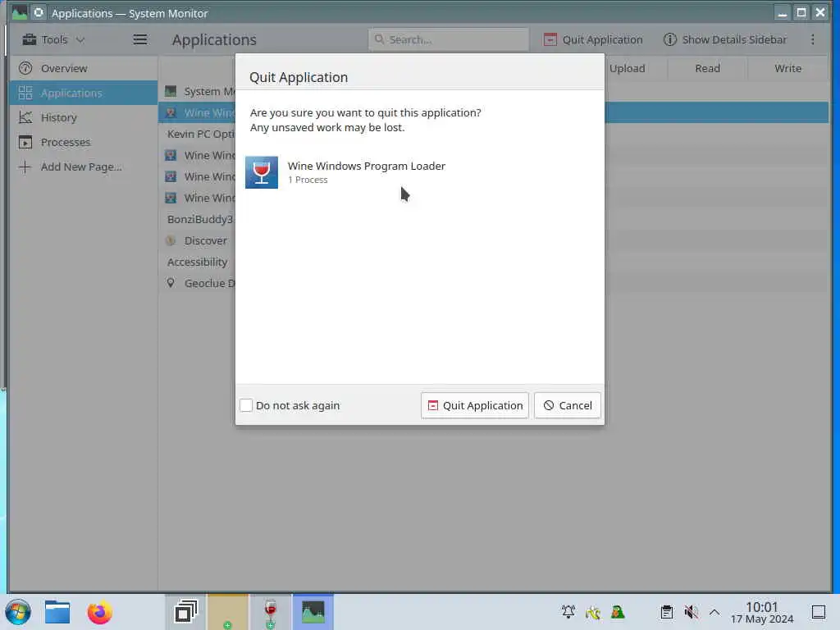Click the Applications grid icon
Viewport: 840px width, 630px height.
[25, 93]
